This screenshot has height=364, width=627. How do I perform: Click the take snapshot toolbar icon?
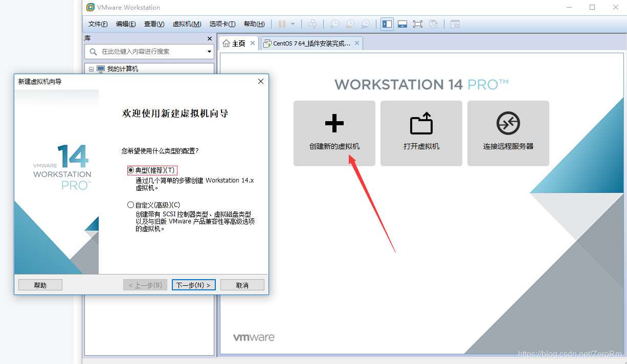(x=334, y=24)
